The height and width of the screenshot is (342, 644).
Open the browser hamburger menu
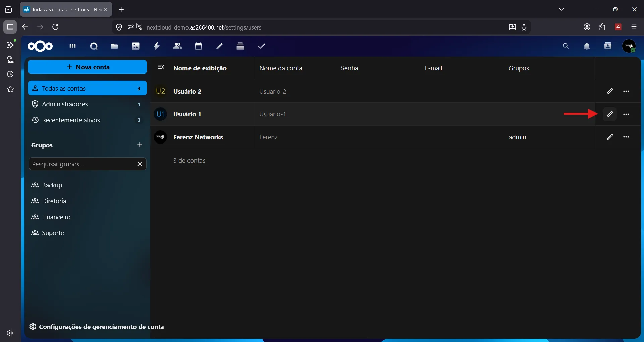tap(634, 27)
